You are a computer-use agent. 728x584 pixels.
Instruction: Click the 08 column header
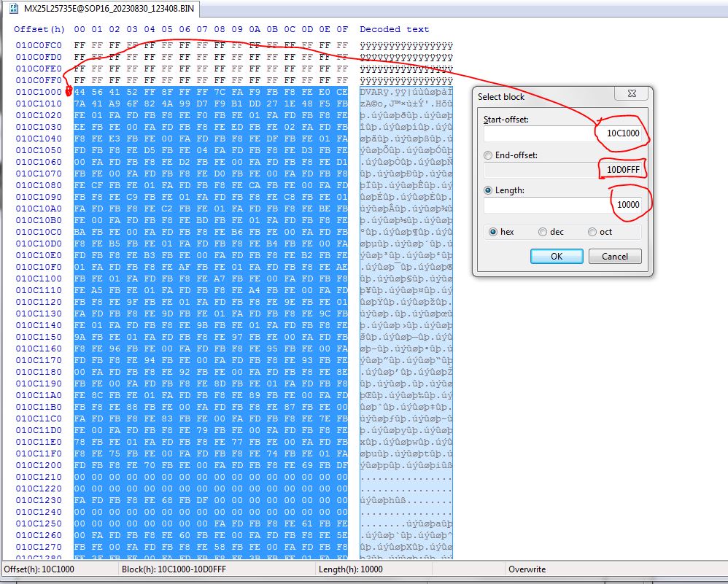tap(220, 29)
